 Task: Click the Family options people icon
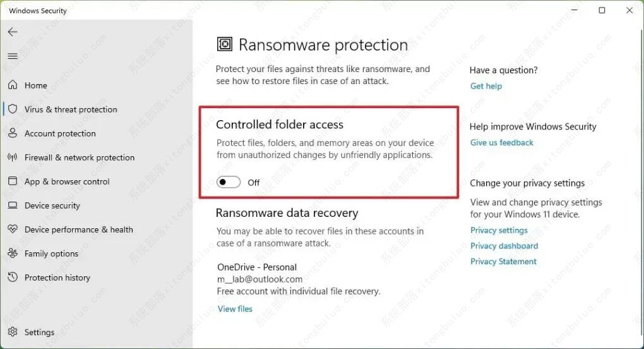pyautogui.click(x=13, y=254)
